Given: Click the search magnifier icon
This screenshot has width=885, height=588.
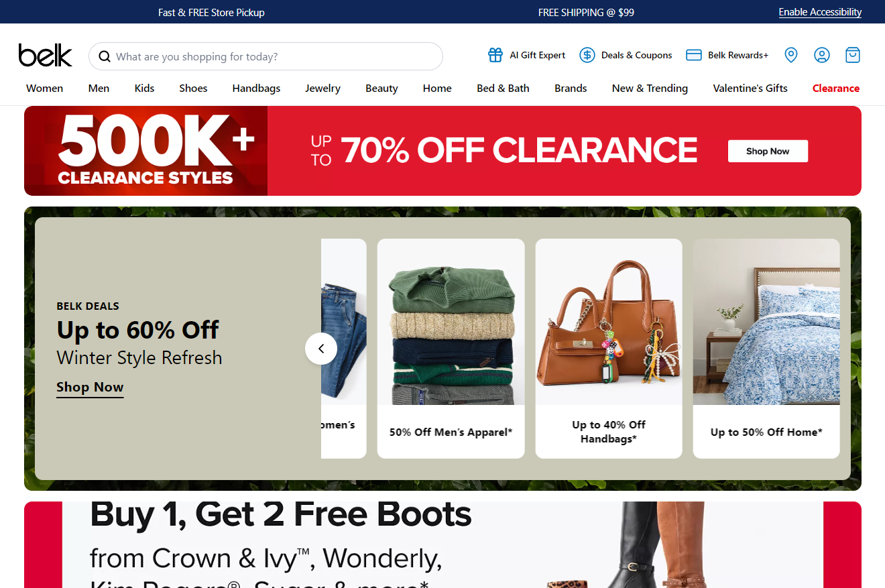Looking at the screenshot, I should click(105, 56).
